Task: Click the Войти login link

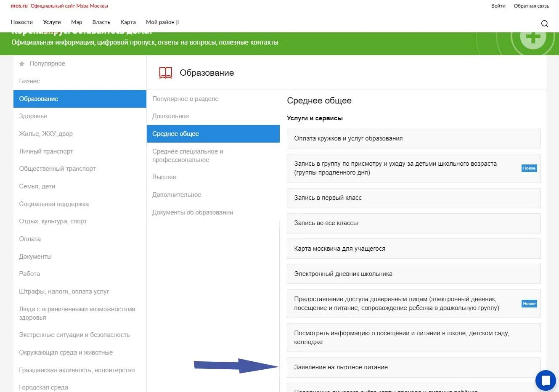Action: pyautogui.click(x=498, y=6)
